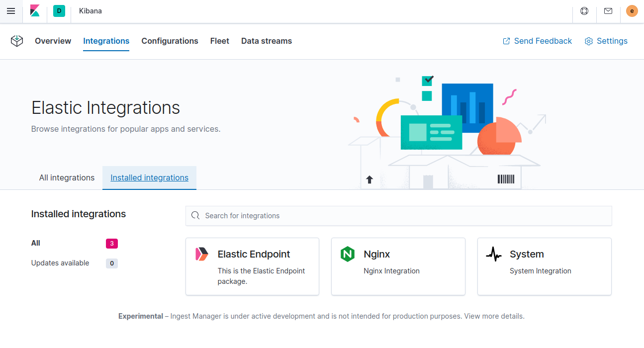Open Settings using the gear icon
Viewport: 644px width, 348px height.
[606, 41]
